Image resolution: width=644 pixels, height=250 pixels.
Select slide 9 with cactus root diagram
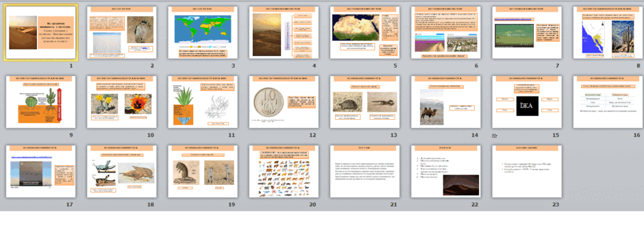tap(40, 102)
